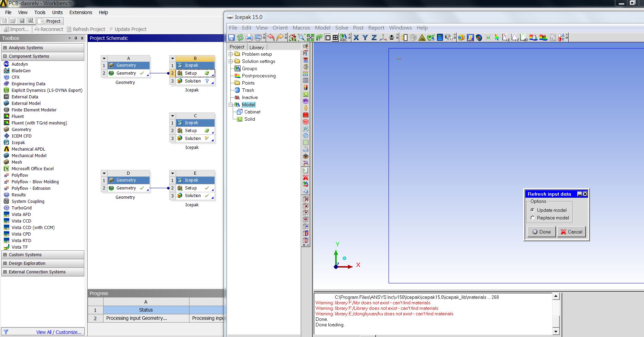Click the red Delete X icon in object toolbar
Image resolution: width=644 pixels, height=337 pixels.
click(x=305, y=177)
